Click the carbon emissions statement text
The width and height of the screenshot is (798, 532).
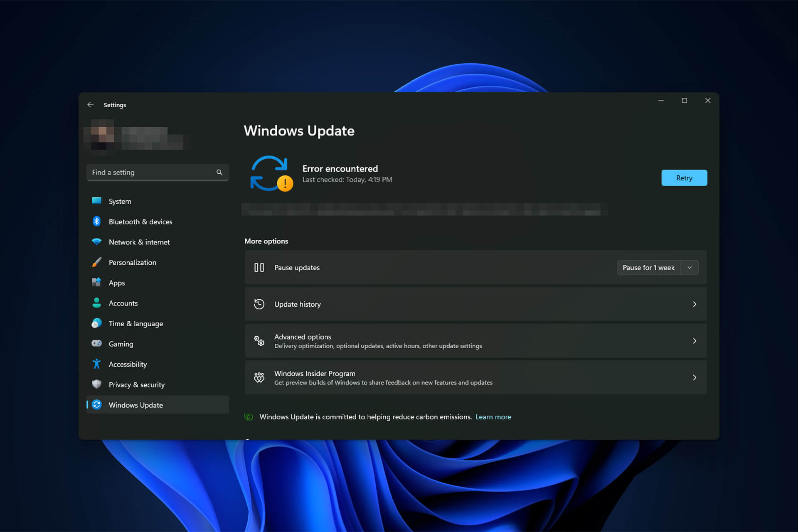pos(365,417)
